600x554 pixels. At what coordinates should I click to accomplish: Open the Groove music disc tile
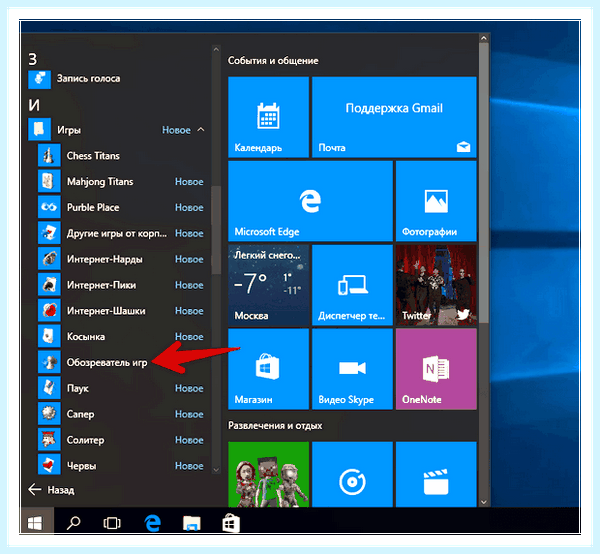tap(352, 474)
